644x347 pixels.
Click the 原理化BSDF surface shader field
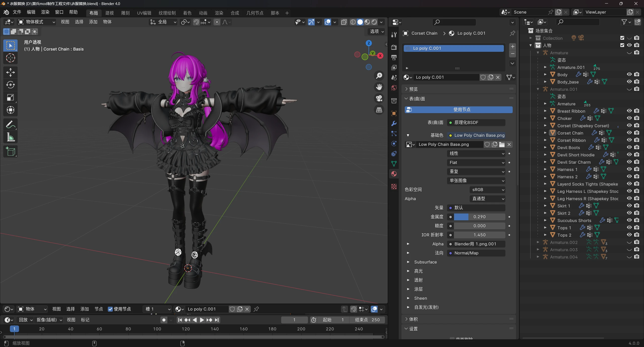click(x=476, y=122)
